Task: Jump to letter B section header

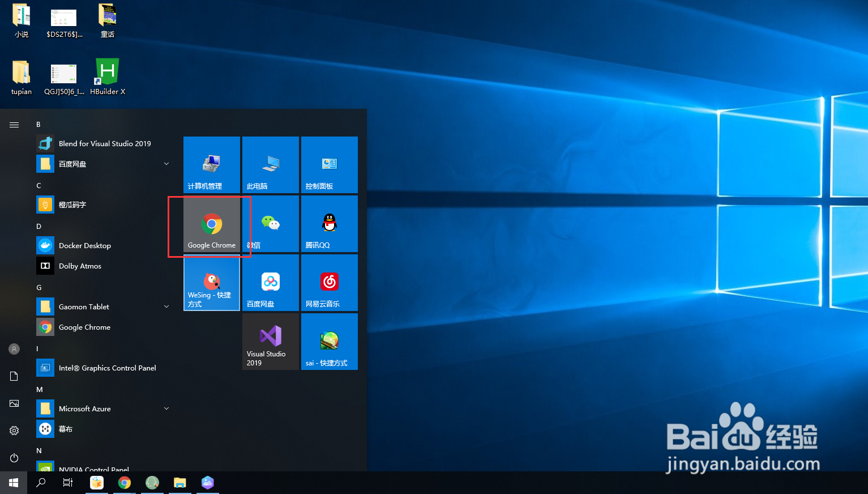Action: [x=39, y=125]
